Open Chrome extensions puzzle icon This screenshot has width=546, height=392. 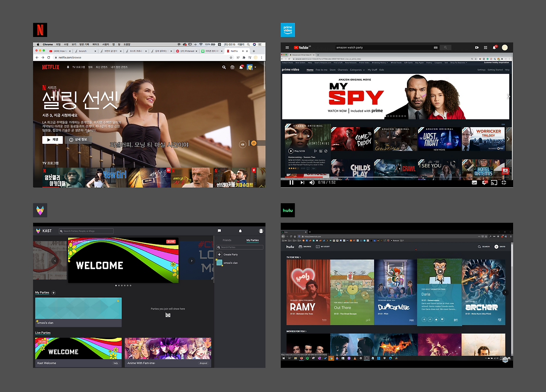[x=244, y=57]
